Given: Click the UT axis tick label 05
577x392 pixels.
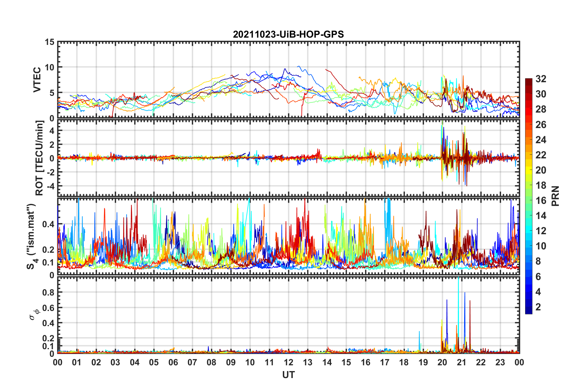Looking at the screenshot, I should click(154, 362).
